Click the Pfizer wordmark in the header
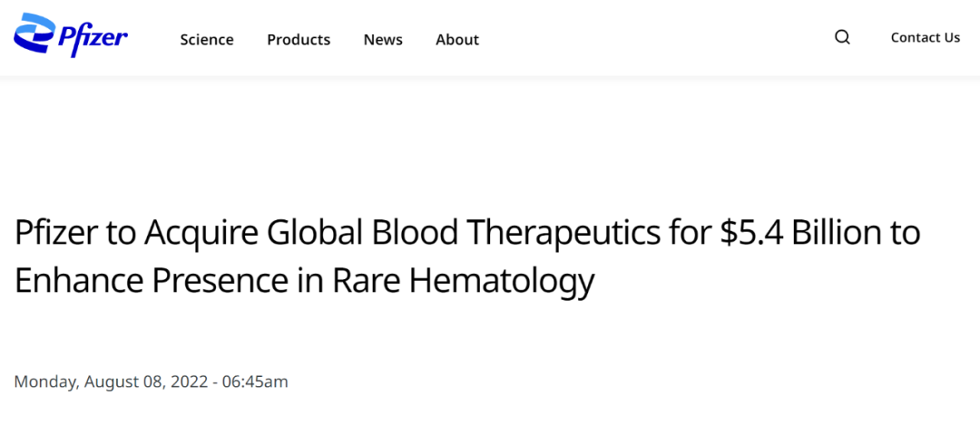The width and height of the screenshot is (980, 426). [93, 37]
